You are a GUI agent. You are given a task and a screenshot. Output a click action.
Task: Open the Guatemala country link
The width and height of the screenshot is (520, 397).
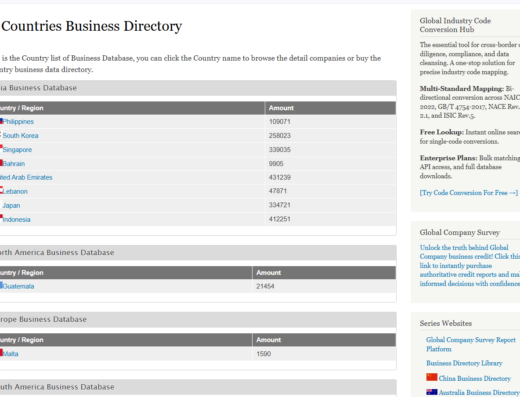pos(18,286)
